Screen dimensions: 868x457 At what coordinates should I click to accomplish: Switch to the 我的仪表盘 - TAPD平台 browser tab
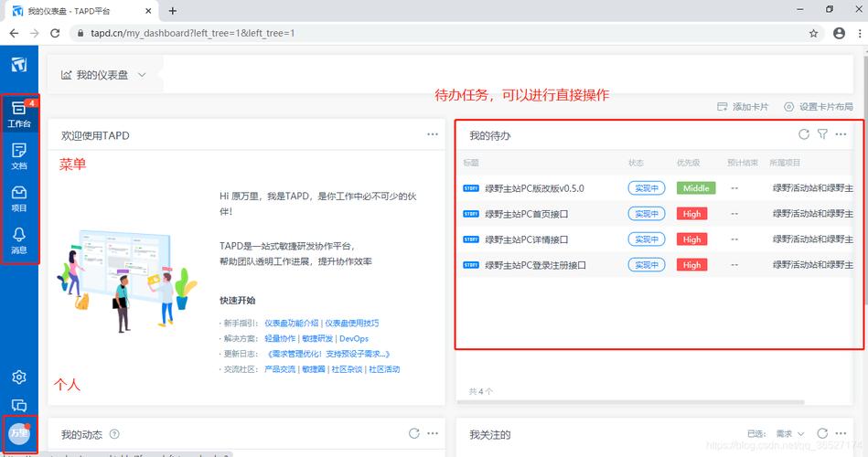82,11
